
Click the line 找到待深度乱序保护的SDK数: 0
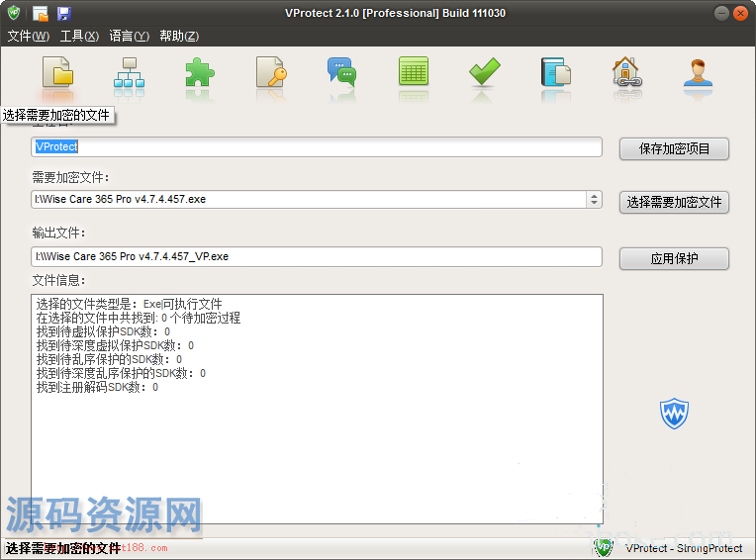click(121, 373)
